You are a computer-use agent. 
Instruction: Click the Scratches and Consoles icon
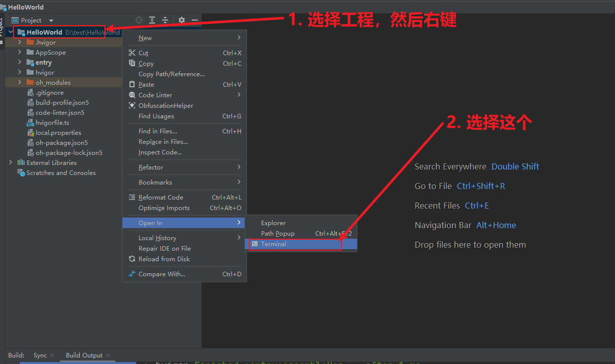[x=21, y=172]
